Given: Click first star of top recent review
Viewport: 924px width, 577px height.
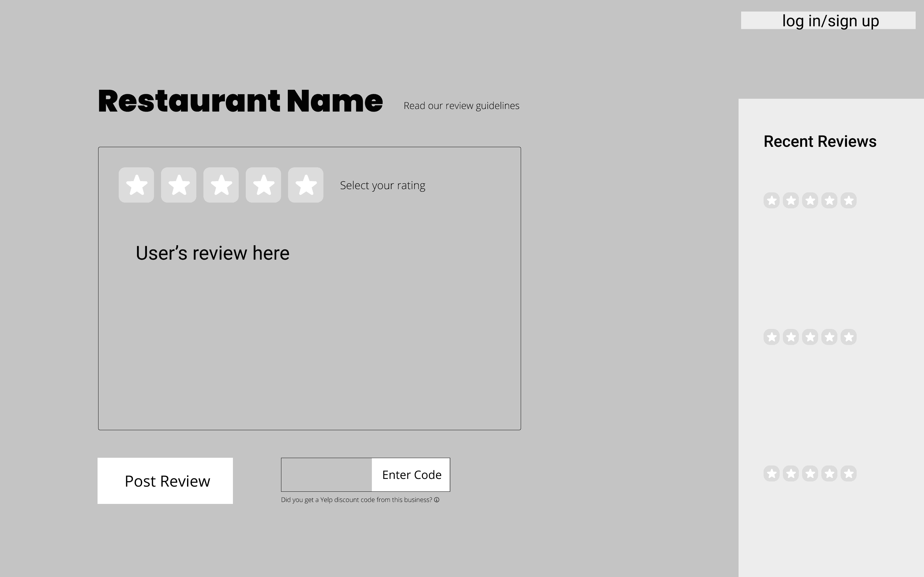Looking at the screenshot, I should pyautogui.click(x=772, y=200).
